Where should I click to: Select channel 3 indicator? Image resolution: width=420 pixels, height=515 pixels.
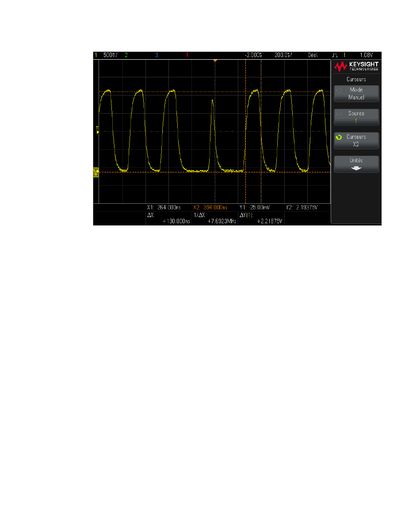(157, 55)
